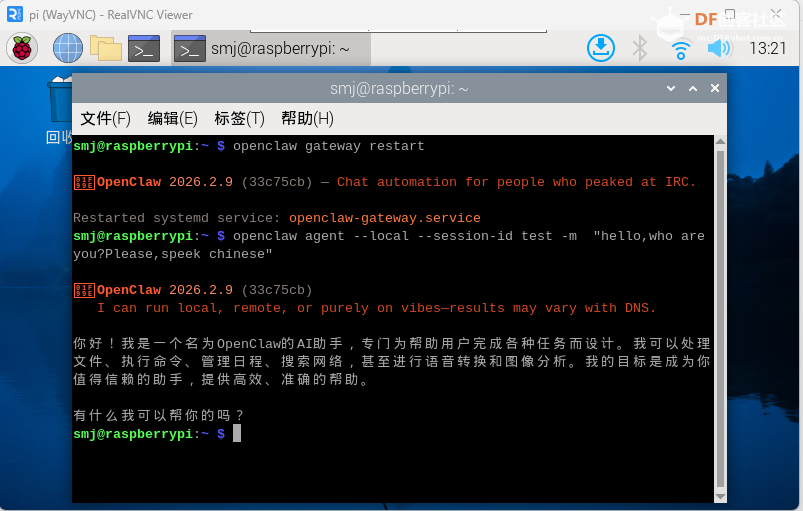This screenshot has width=803, height=511.
Task: Open the volume speaker control
Action: pos(720,49)
